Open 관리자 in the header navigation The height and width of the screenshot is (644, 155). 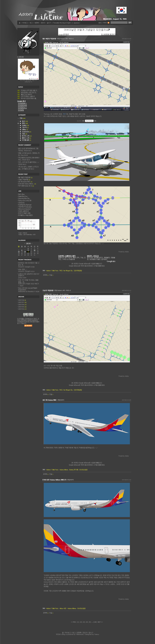43,23
